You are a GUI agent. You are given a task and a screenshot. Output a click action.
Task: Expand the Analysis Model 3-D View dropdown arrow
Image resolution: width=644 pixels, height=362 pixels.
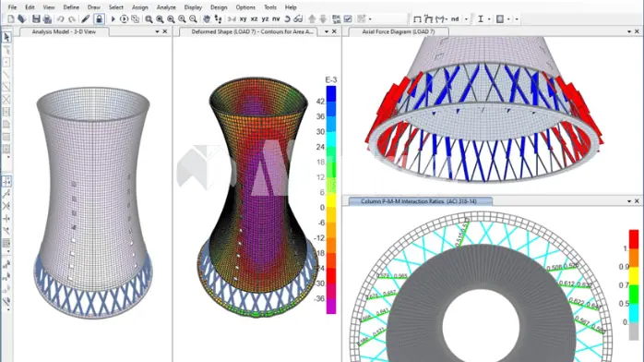[x=157, y=31]
